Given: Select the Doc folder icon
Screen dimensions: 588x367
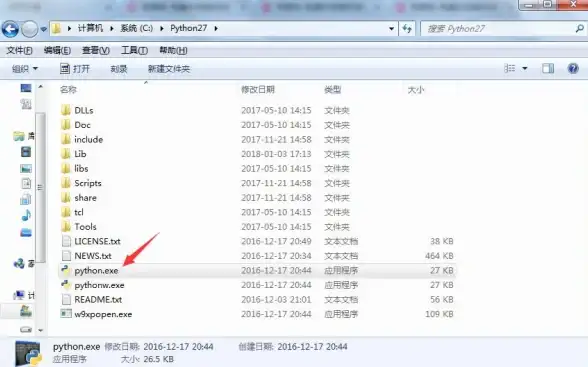Looking at the screenshot, I should [x=66, y=124].
